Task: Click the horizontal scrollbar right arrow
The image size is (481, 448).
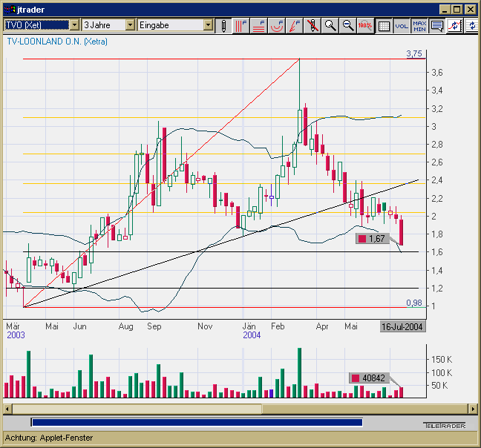Action: [x=473, y=409]
